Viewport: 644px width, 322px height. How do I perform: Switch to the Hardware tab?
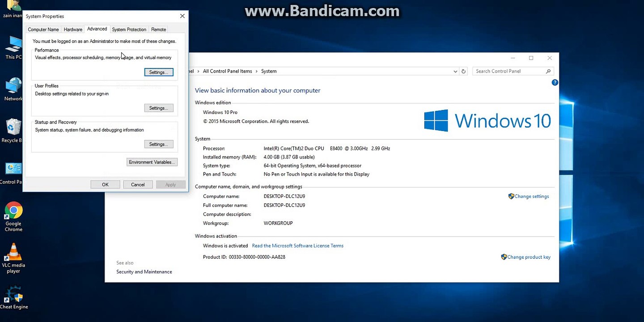73,30
